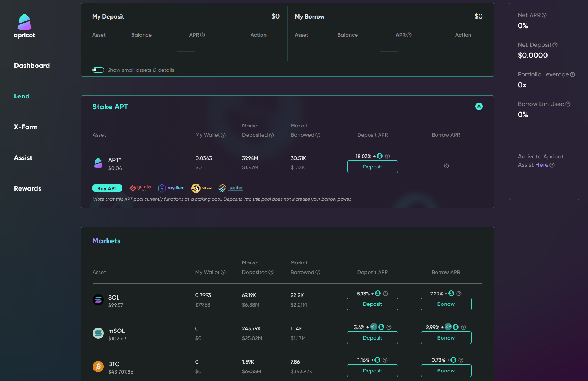Viewport: 588px width, 381px height.
Task: Deposit mSOL in Markets
Action: pyautogui.click(x=373, y=338)
